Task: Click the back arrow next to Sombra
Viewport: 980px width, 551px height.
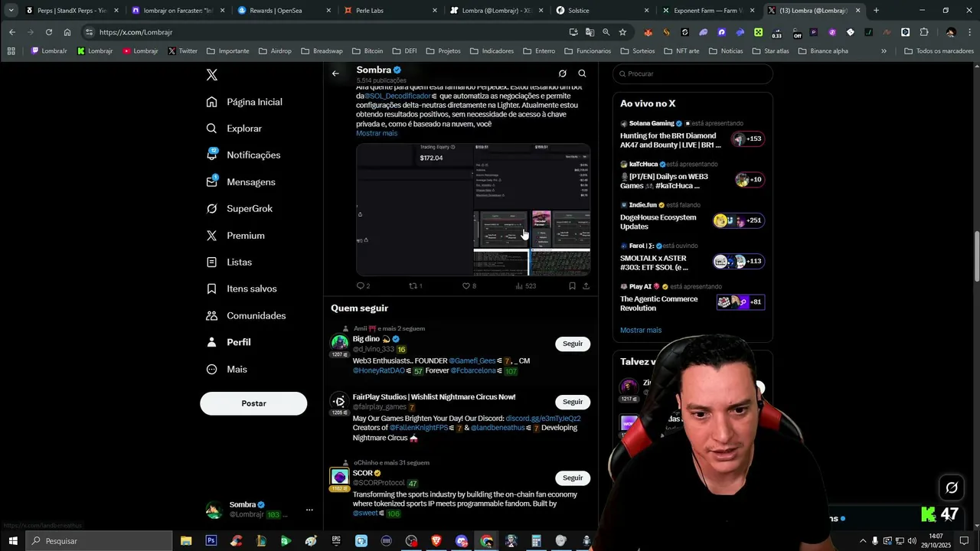Action: 335,73
